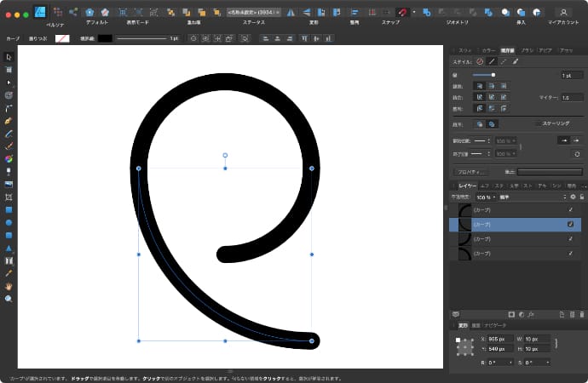This screenshot has width=588, height=383.
Task: Pick the Hand view tool
Action: click(9, 286)
